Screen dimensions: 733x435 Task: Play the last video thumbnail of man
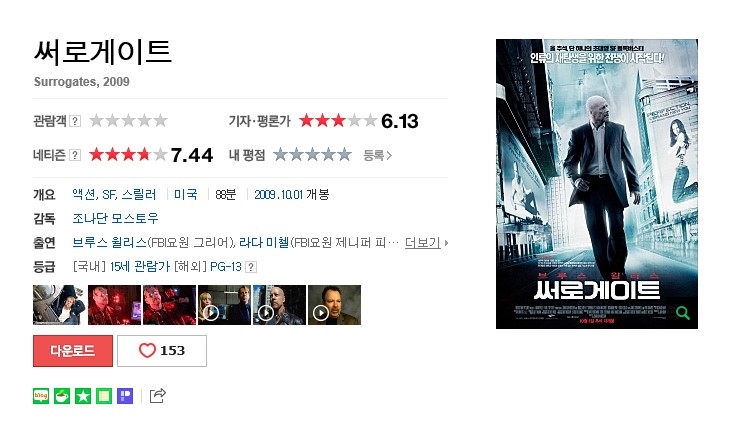point(334,305)
